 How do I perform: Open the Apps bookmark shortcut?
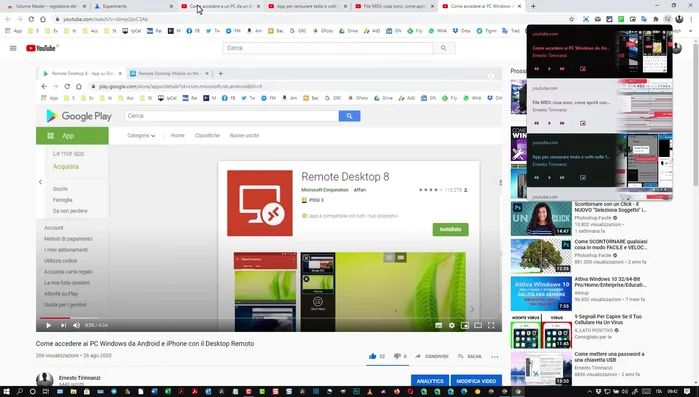(x=13, y=31)
